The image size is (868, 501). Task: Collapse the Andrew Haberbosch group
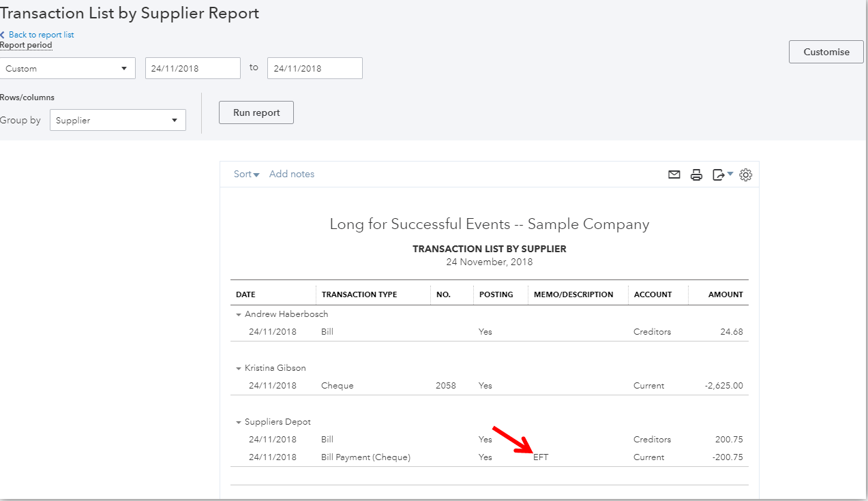(239, 314)
